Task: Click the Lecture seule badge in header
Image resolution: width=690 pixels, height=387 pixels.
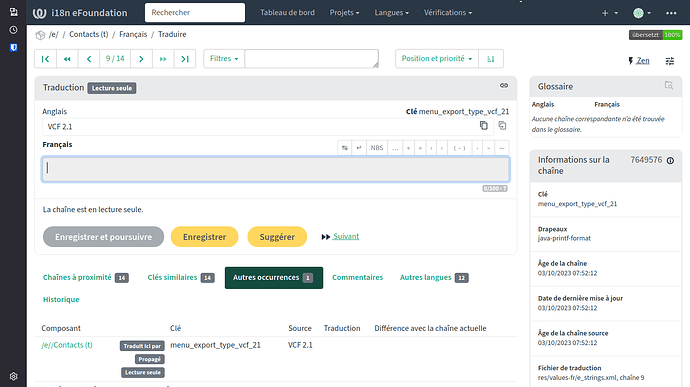Action: (x=112, y=88)
